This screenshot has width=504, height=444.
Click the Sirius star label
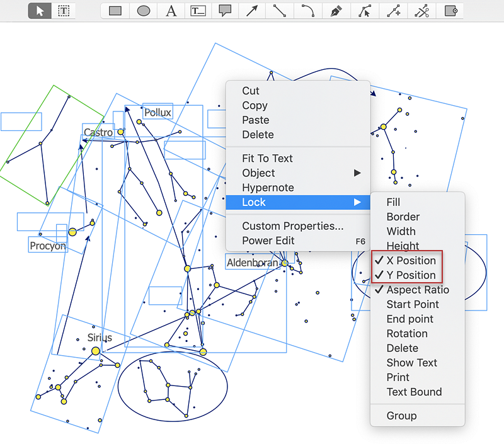click(100, 338)
